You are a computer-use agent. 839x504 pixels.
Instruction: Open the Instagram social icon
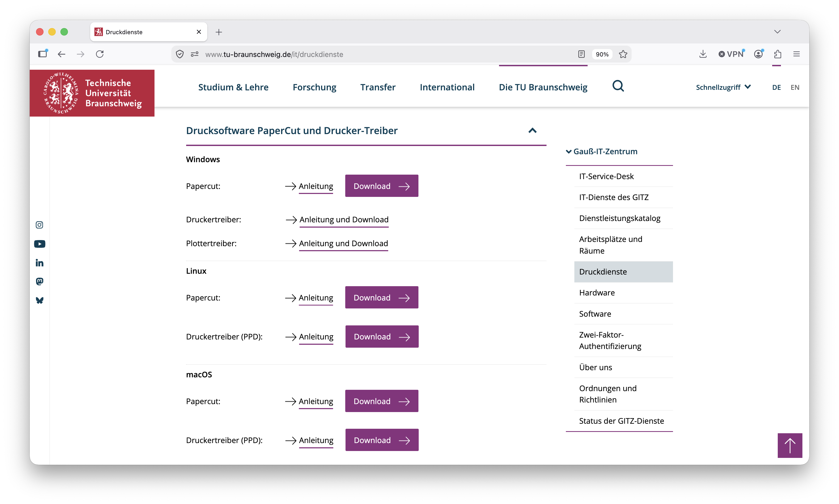point(40,225)
